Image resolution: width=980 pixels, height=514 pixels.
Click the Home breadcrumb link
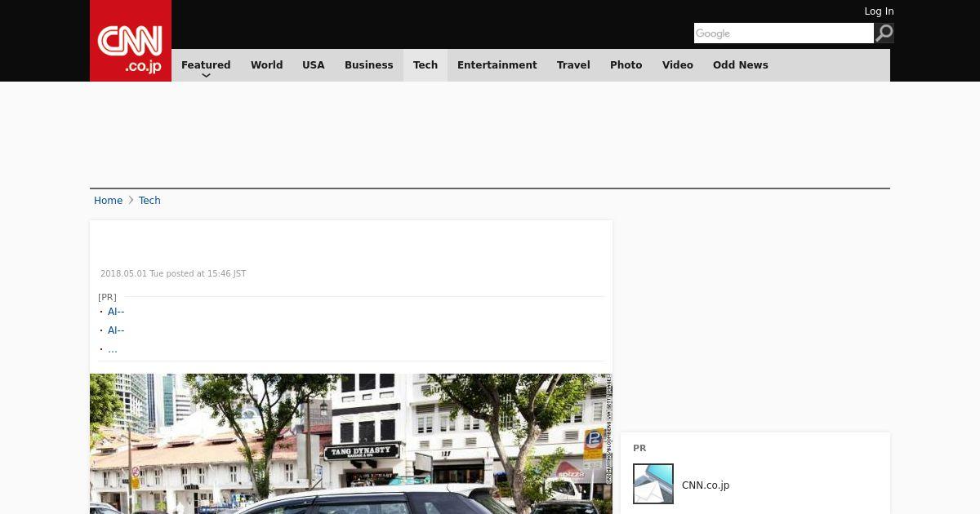108,201
